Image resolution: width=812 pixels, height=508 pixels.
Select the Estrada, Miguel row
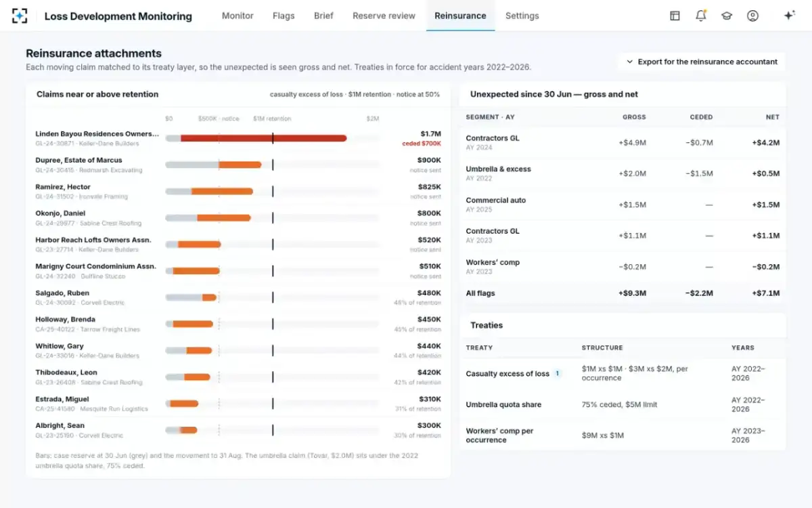(238, 404)
